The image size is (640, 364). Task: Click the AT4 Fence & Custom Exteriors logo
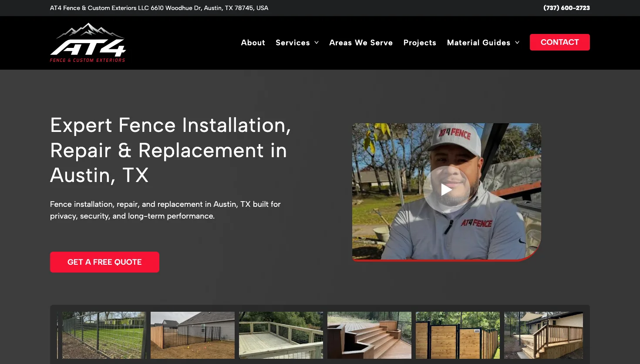pos(88,43)
